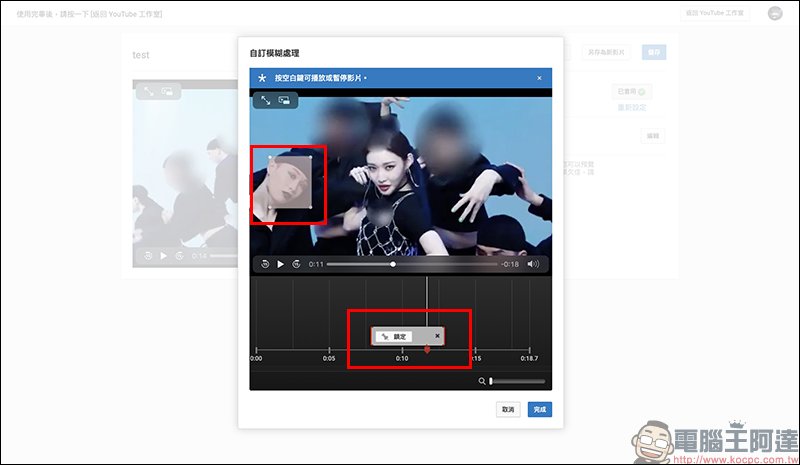Click 取消 to cancel blur dialog

[508, 409]
